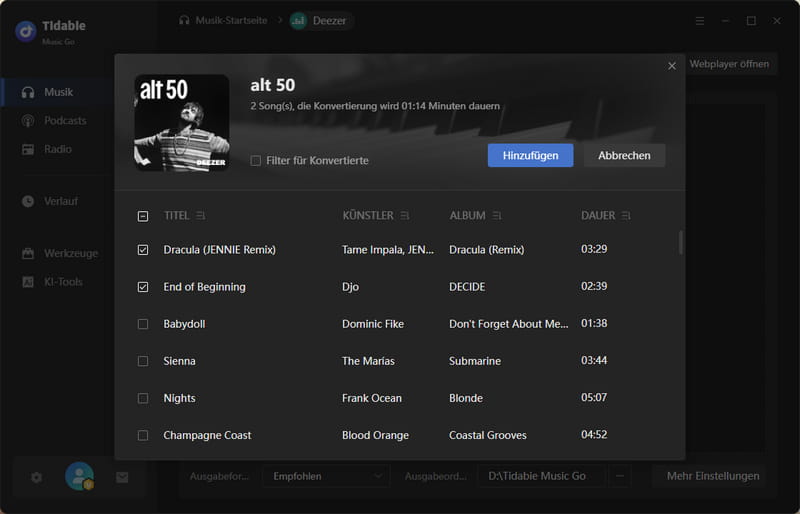Open the Werkzeuge toolbox icon
800x514 pixels.
(x=28, y=253)
